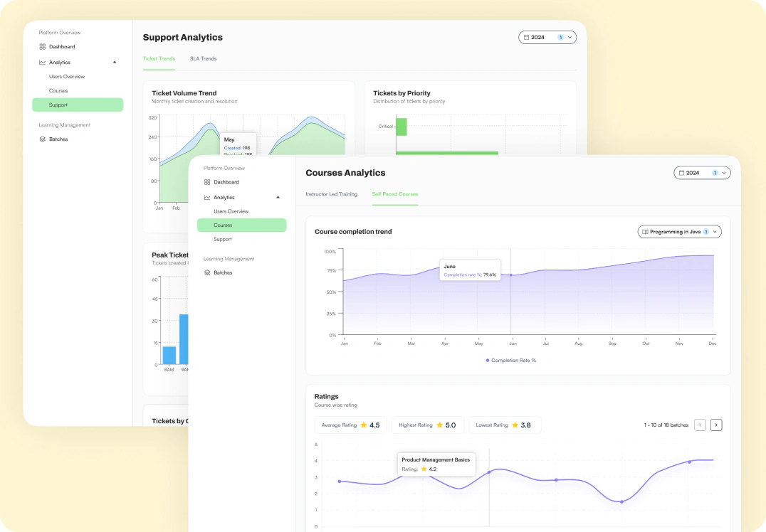Click star icon beside Lowest Rating 3.8
Screen dimensions: 766x532
coord(515,425)
